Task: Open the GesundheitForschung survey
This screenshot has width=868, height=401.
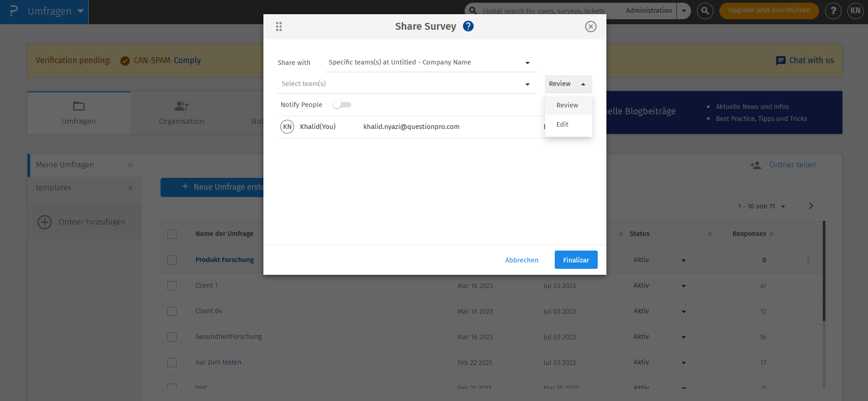Action: point(229,337)
